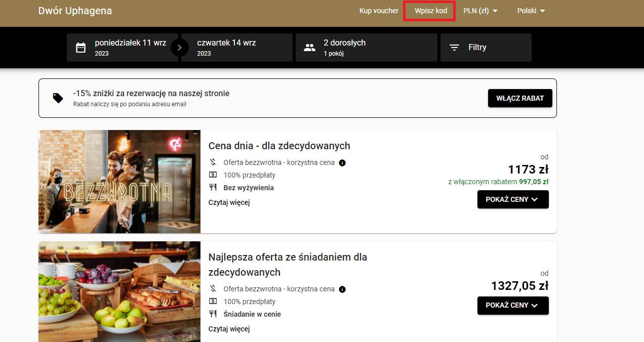The width and height of the screenshot is (644, 342).
Task: Click the guests people icon
Action: 309,48
